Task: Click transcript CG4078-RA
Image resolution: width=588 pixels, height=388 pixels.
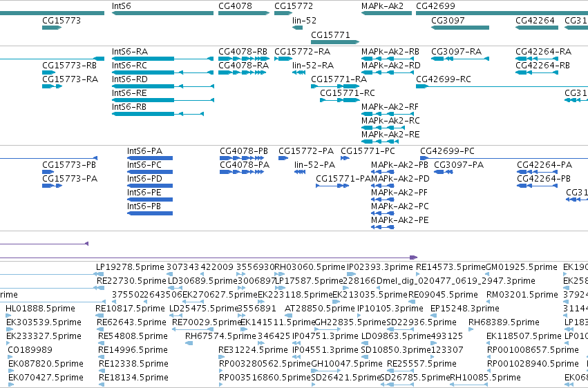Action: [243, 72]
